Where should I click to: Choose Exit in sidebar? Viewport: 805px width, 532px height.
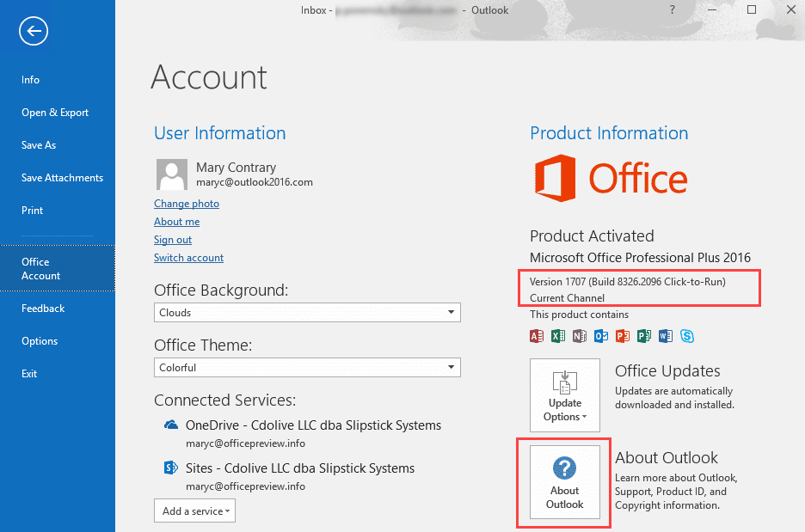pos(29,374)
